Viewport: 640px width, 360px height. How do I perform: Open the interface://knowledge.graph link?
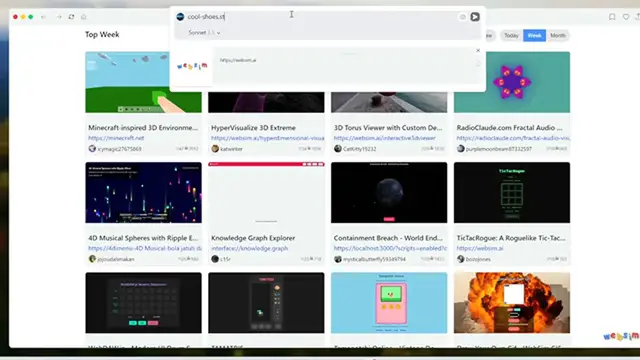pos(249,248)
